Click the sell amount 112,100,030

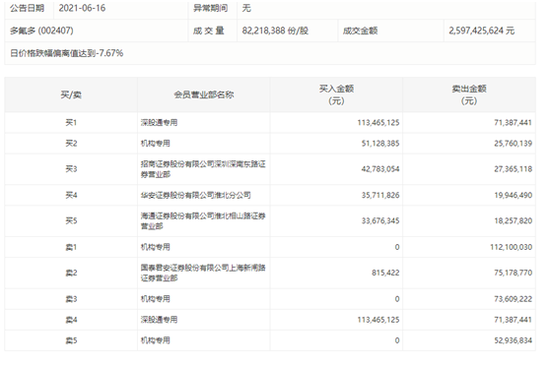point(511,247)
